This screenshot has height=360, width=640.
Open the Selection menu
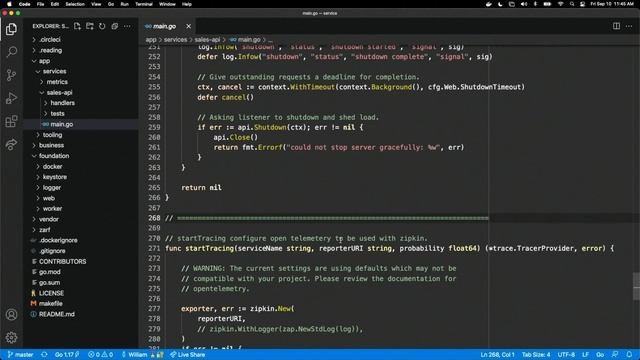pyautogui.click(x=75, y=4)
